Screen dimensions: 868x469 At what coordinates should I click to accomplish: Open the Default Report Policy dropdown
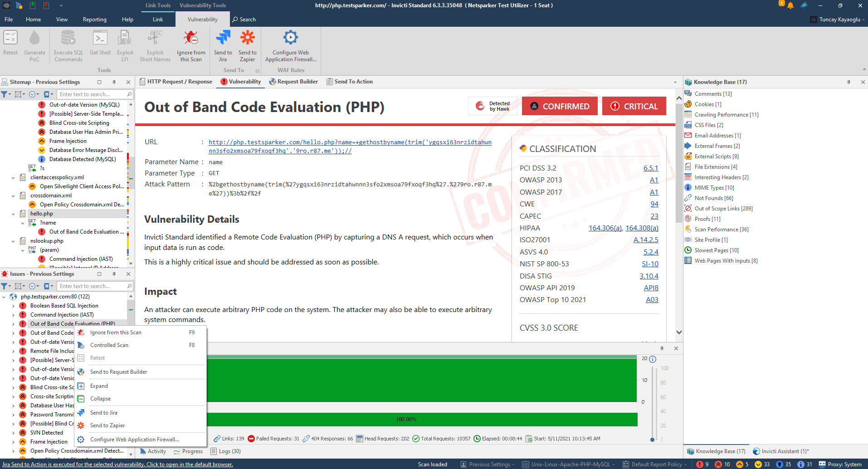pos(656,464)
